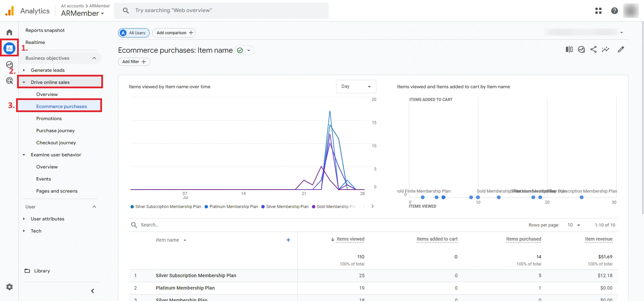Click the Google Analytics logo
This screenshot has width=644, height=302.
pos(9,11)
